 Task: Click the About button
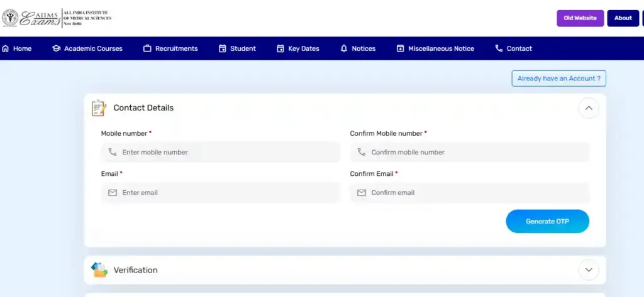click(x=623, y=18)
